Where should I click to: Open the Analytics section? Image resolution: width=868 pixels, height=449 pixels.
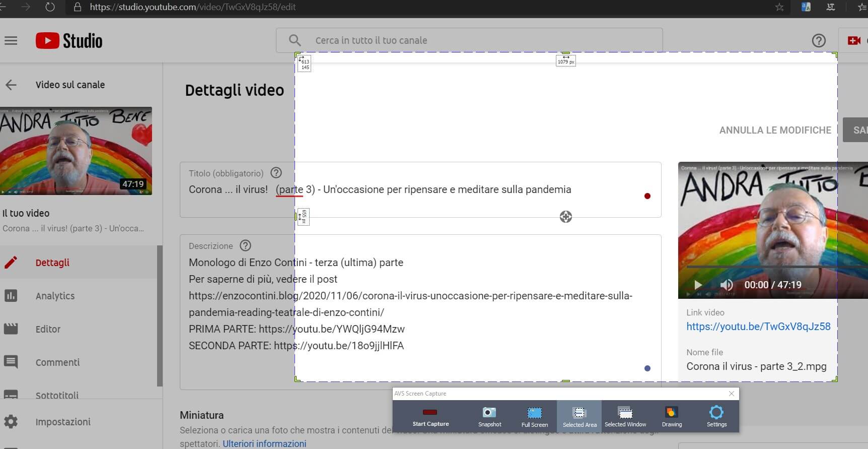pos(55,296)
